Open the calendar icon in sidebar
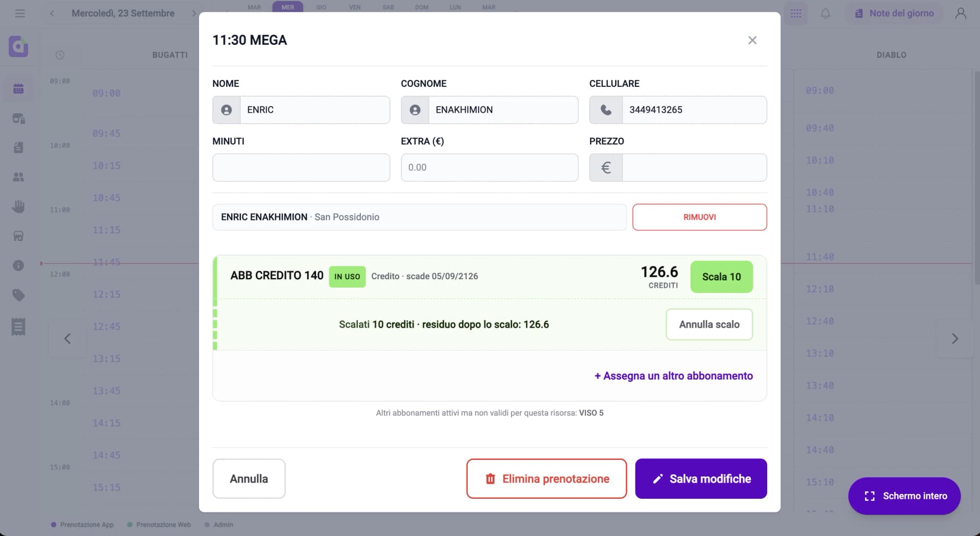Viewport: 980px width, 536px height. click(18, 89)
